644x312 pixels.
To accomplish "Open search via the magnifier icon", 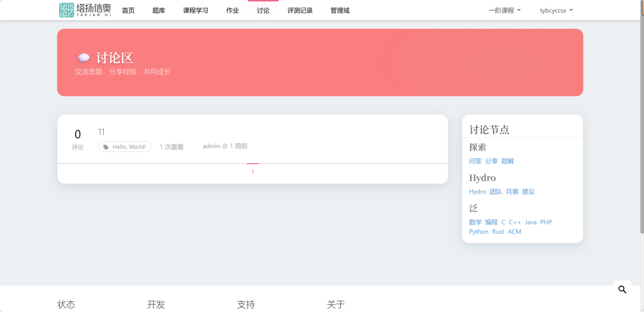I will click(622, 289).
